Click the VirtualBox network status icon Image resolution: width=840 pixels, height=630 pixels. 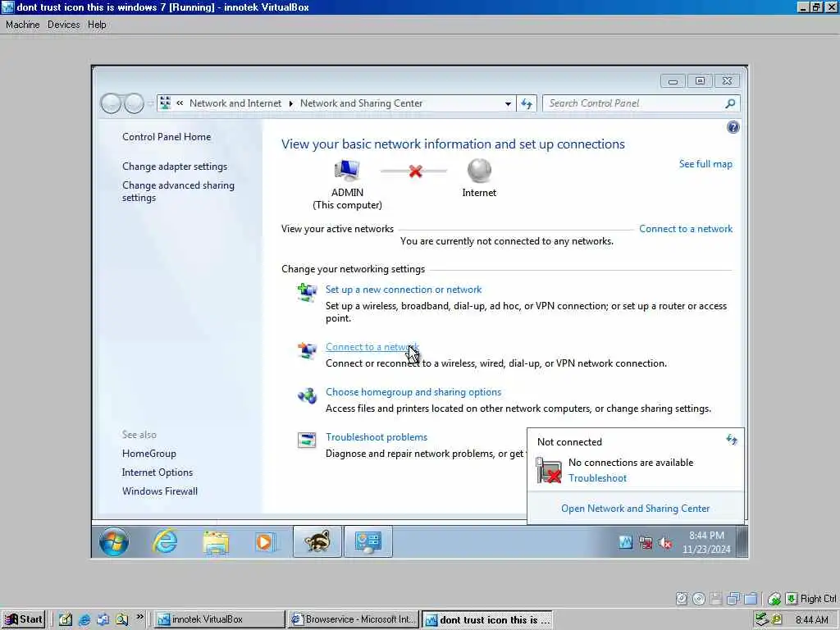[733, 598]
